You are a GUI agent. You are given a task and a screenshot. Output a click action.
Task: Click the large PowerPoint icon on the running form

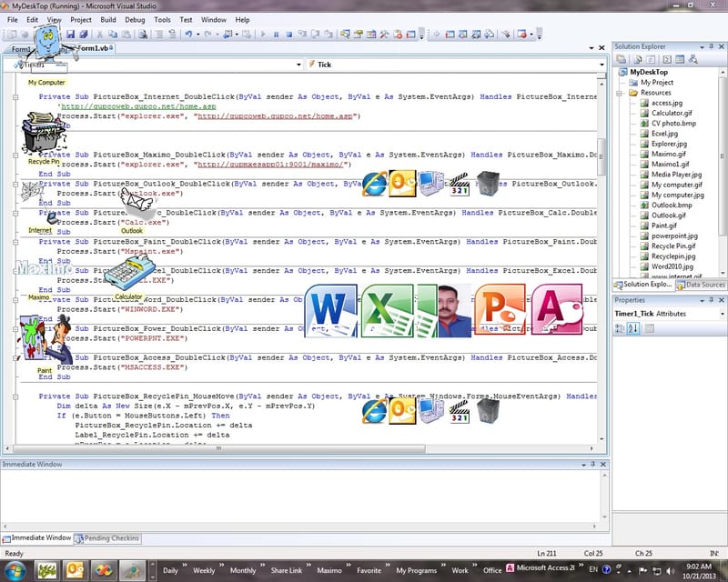coord(500,309)
